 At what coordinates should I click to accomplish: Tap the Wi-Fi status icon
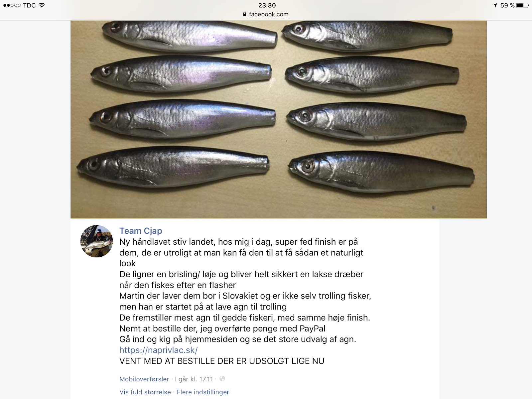(x=42, y=5)
